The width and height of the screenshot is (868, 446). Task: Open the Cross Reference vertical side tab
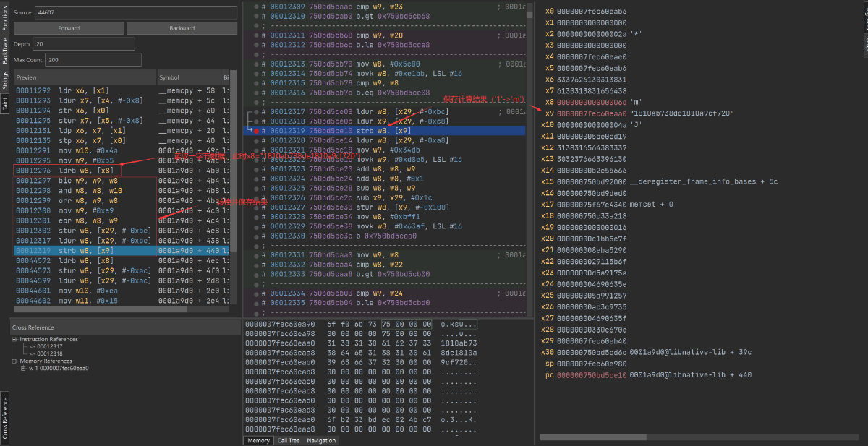(4, 419)
